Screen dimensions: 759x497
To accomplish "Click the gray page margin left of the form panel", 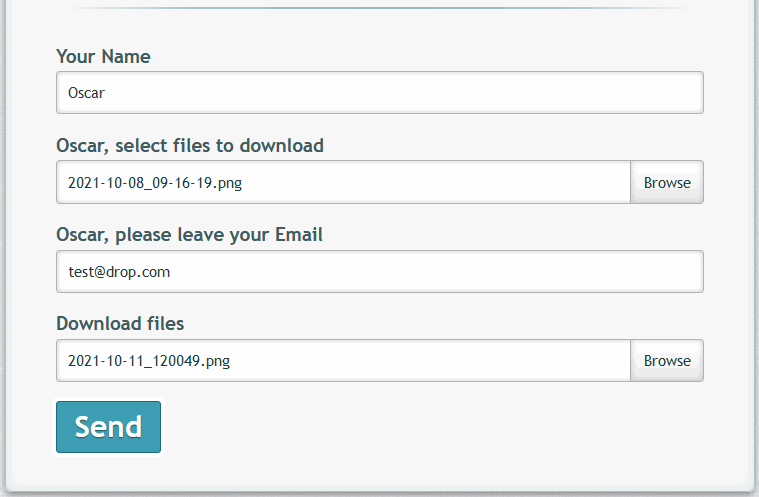I will click(x=2, y=250).
